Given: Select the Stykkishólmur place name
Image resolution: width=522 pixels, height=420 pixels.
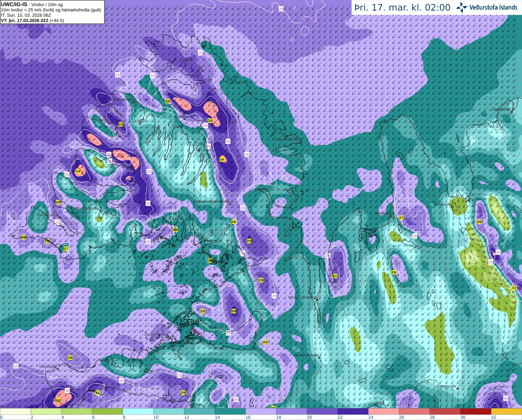Looking at the screenshot, I should pos(156,334).
